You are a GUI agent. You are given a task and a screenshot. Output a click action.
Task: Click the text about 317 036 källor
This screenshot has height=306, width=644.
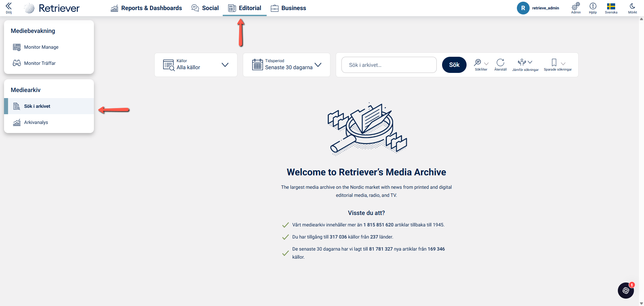tap(342, 237)
